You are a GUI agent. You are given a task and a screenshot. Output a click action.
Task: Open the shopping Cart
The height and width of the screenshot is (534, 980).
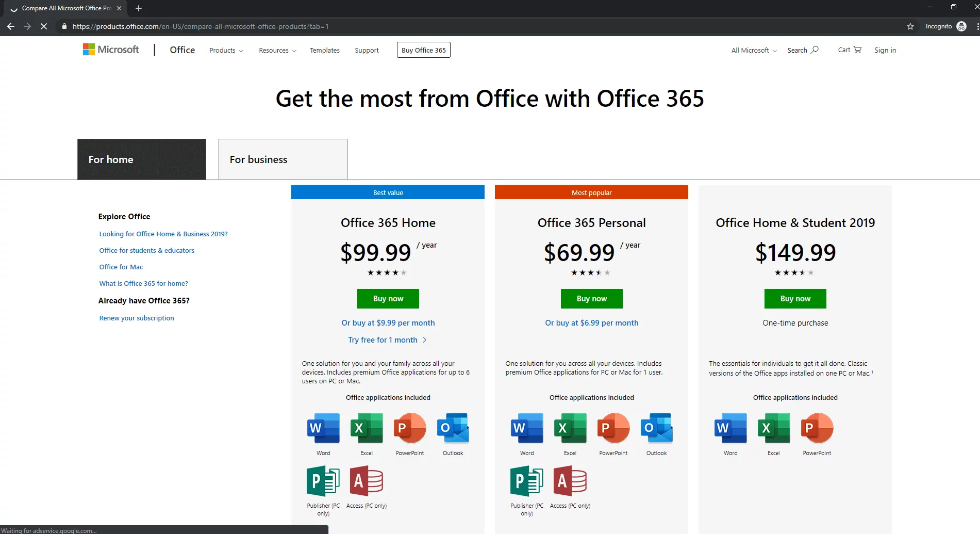coord(850,50)
